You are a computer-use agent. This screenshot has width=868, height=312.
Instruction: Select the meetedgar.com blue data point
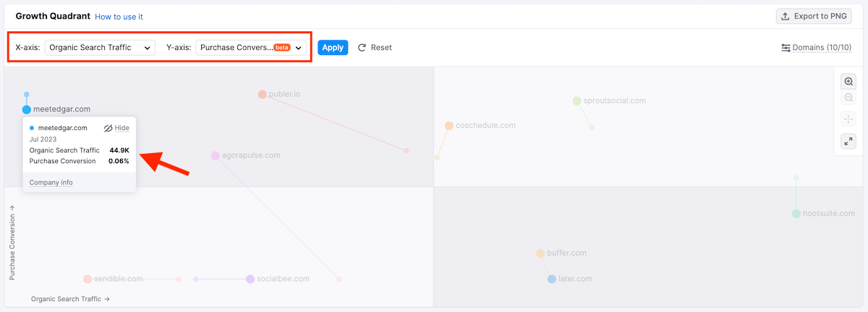[27, 110]
